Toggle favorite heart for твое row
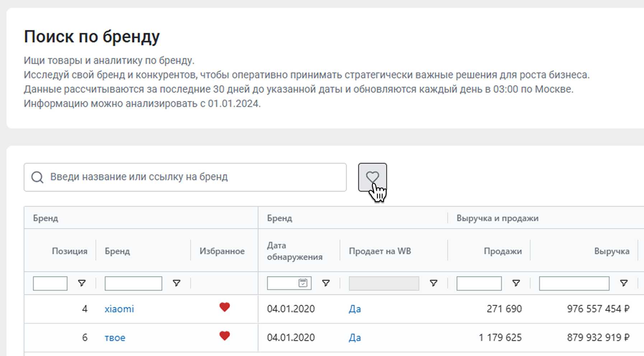The image size is (644, 356). pos(225,336)
